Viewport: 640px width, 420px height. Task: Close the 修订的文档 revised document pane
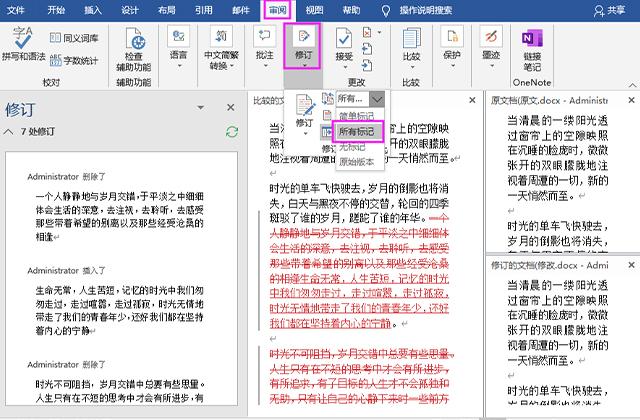(x=631, y=265)
